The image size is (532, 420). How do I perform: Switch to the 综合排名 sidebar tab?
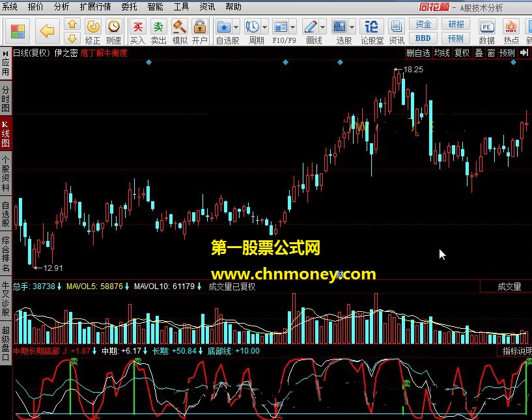[x=5, y=254]
